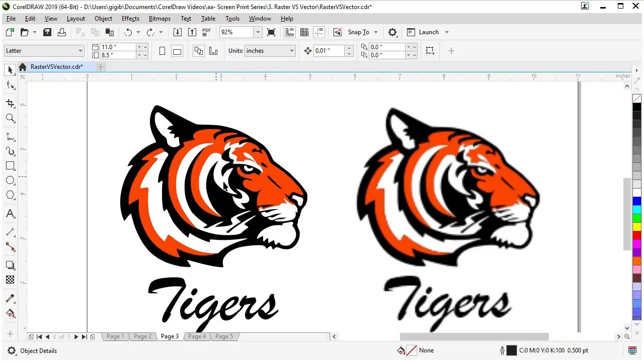
Task: Select the Crop tool
Action: point(10,103)
